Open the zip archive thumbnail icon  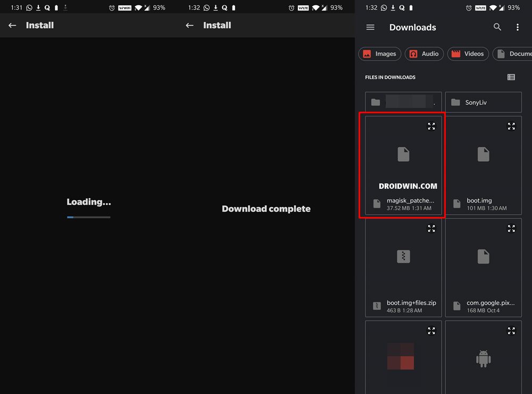pyautogui.click(x=403, y=256)
